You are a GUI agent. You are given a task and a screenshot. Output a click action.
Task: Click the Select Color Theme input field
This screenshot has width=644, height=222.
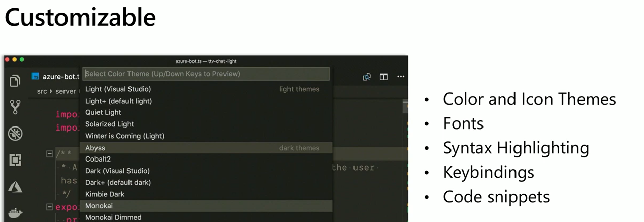click(x=206, y=74)
